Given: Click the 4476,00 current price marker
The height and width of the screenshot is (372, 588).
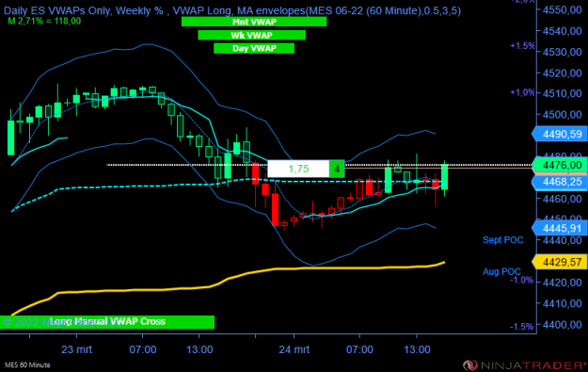Looking at the screenshot, I should click(560, 165).
